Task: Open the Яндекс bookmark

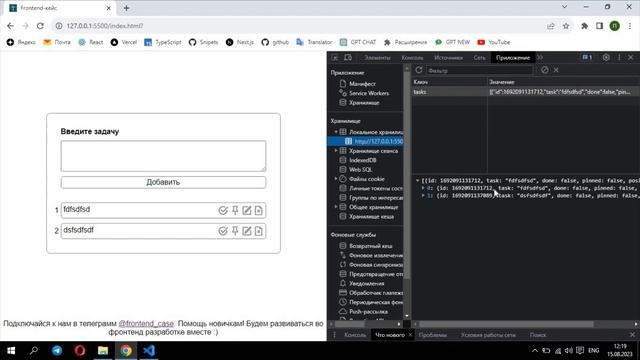Action: (x=21, y=42)
